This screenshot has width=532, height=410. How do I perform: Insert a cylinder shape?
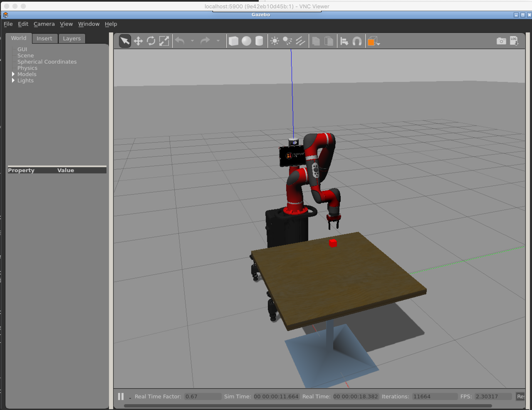(259, 41)
